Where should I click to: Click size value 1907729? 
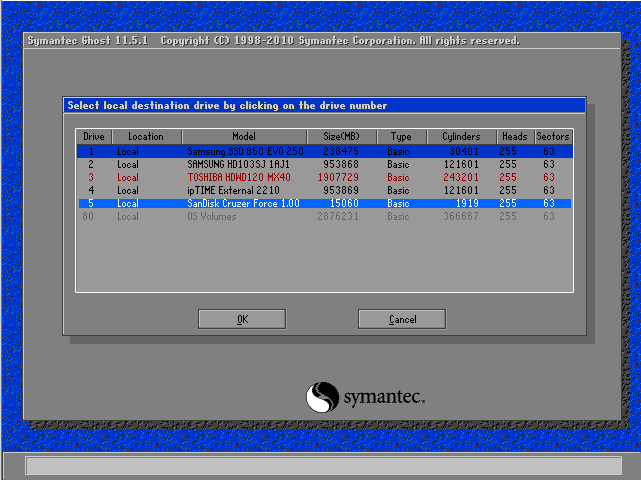(x=338, y=177)
